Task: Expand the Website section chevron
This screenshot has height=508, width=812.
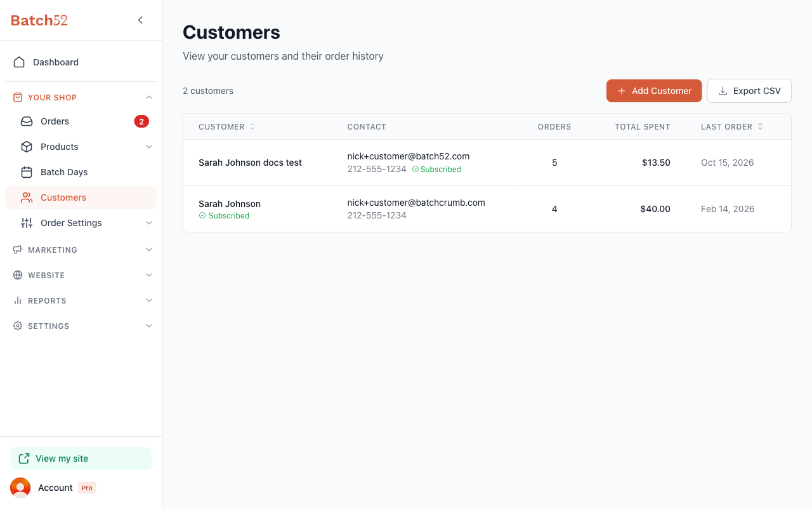Action: click(149, 275)
